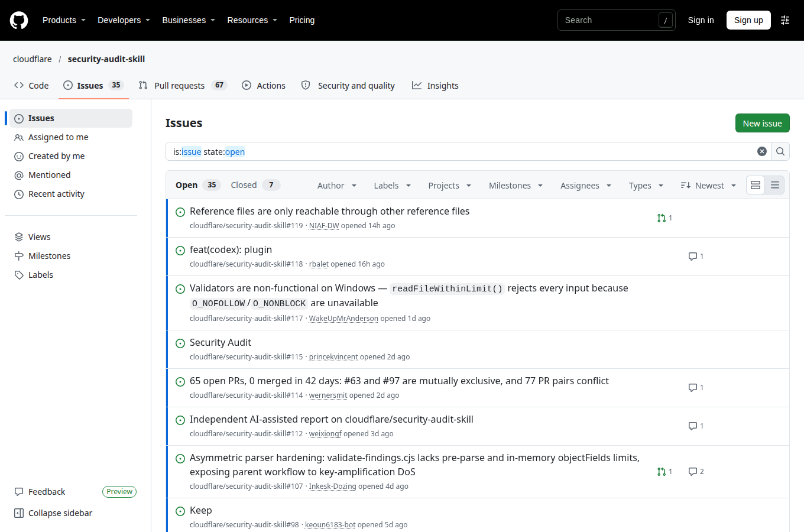Open comments on feat(codex): plugin issue
Viewport: 804px width, 532px height.
[696, 257]
